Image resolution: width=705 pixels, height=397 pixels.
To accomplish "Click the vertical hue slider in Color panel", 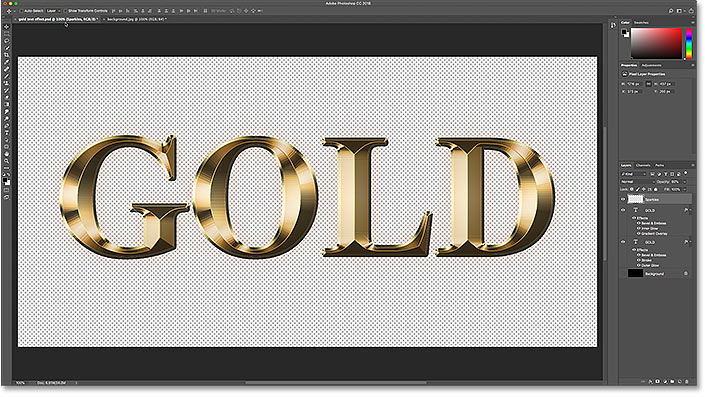I will tap(689, 44).
